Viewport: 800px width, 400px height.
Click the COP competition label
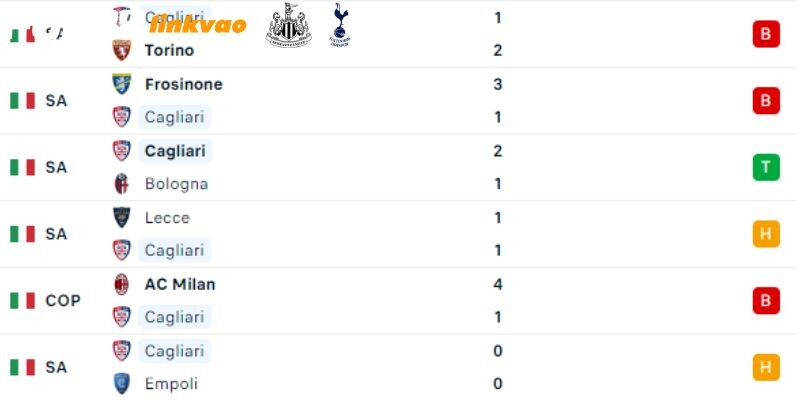(x=63, y=301)
